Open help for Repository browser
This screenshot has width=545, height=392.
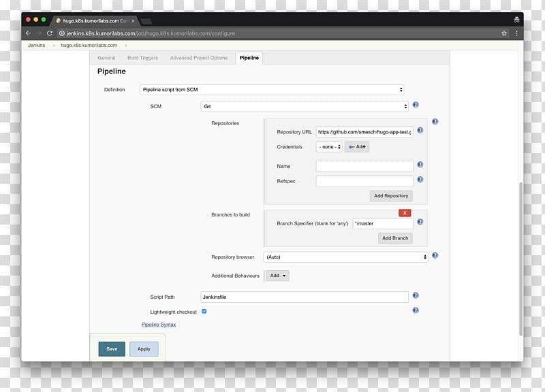click(x=435, y=255)
